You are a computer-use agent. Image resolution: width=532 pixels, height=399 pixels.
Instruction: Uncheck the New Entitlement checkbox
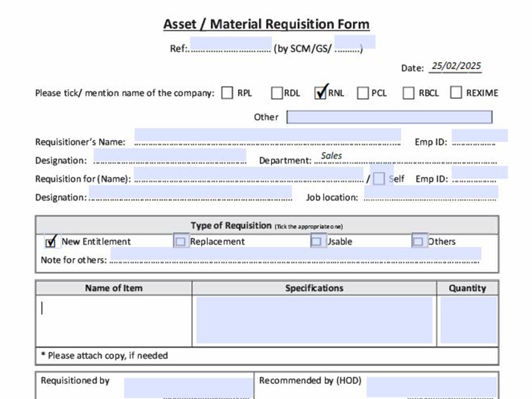click(51, 242)
